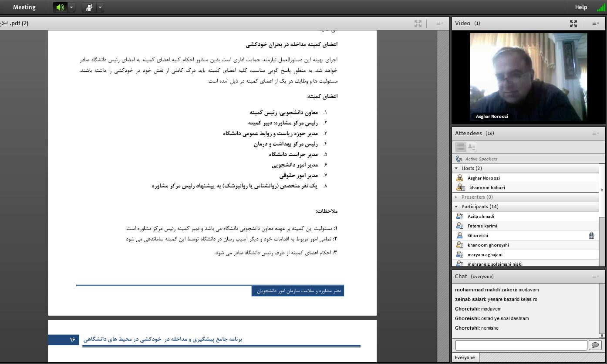Expand the Presenters (0) group

[456, 197]
